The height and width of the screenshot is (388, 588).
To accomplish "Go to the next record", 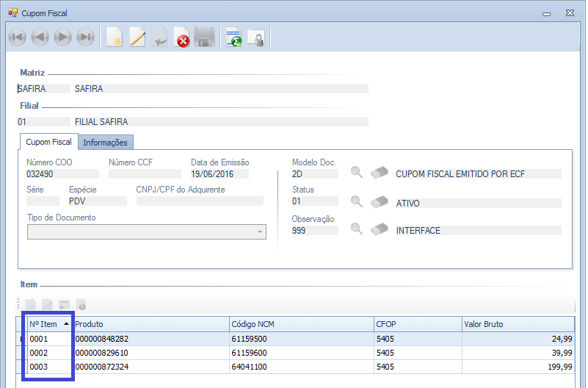I will [63, 37].
